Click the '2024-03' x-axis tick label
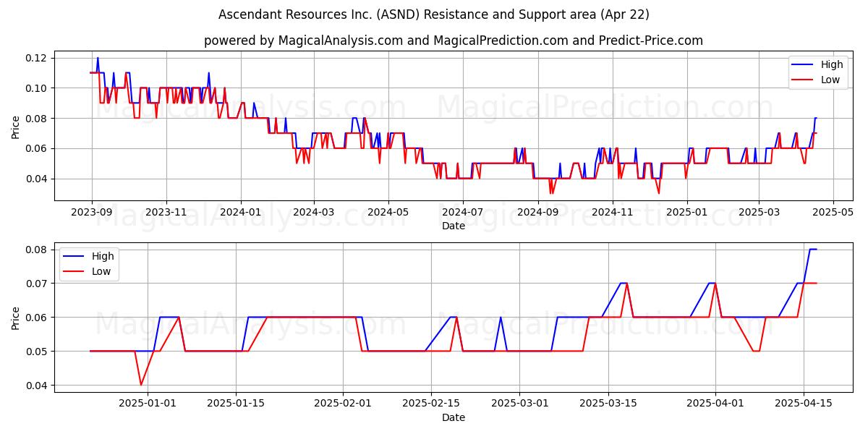The image size is (868, 434). [x=314, y=212]
